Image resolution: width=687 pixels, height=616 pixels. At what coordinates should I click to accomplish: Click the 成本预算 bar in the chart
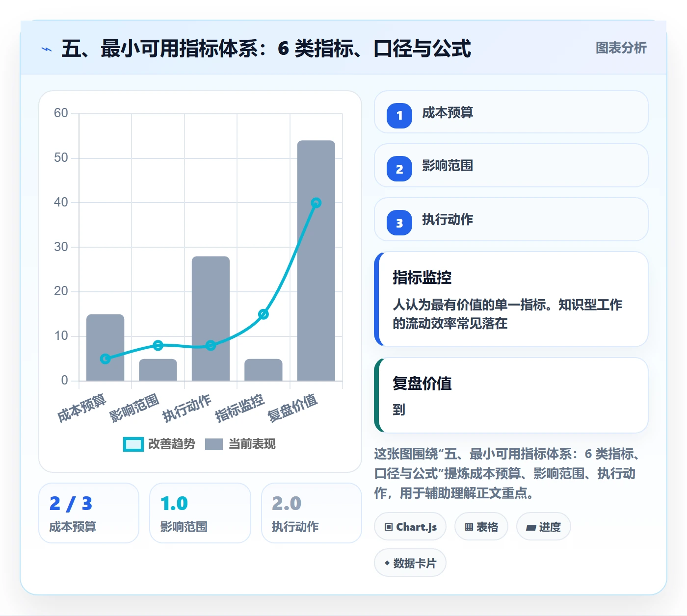coord(106,347)
